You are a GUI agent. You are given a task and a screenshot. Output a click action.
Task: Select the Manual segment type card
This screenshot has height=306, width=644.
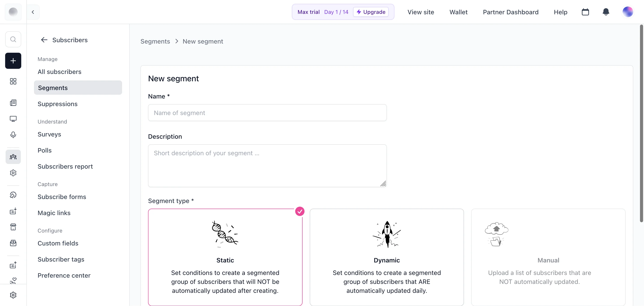click(x=548, y=257)
